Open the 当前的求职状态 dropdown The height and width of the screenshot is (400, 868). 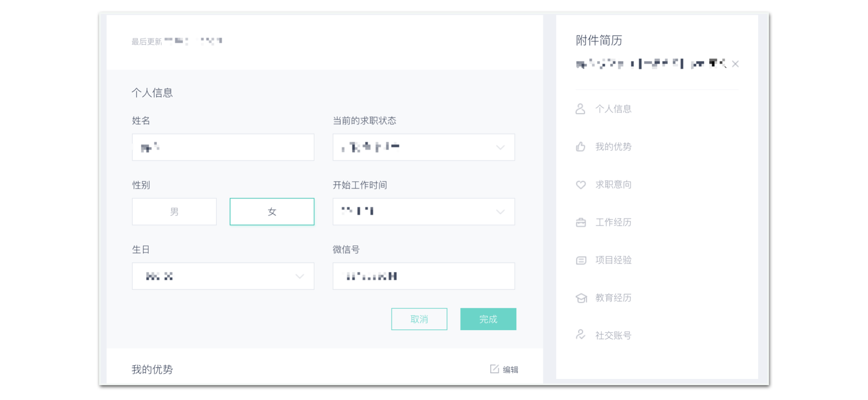(x=423, y=147)
